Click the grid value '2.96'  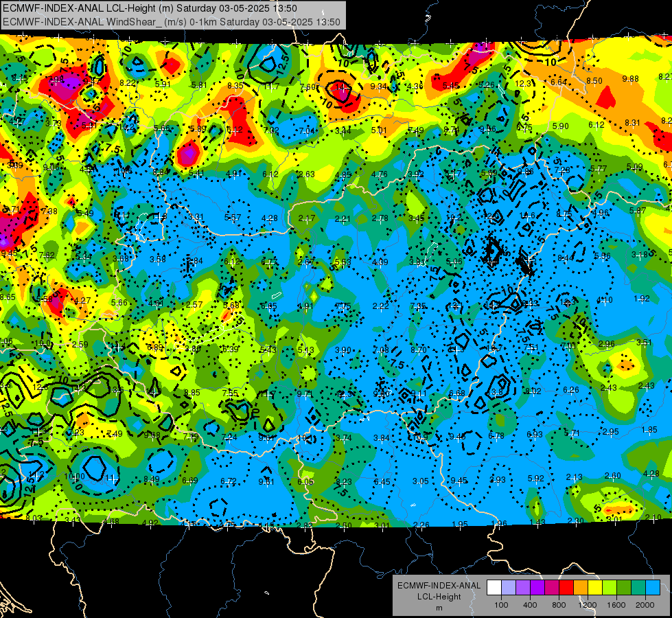click(x=606, y=344)
